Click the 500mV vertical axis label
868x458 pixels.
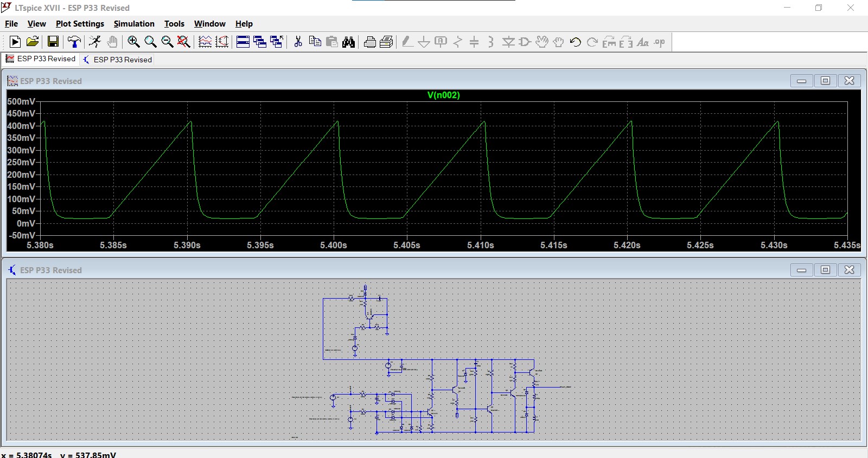click(x=21, y=101)
